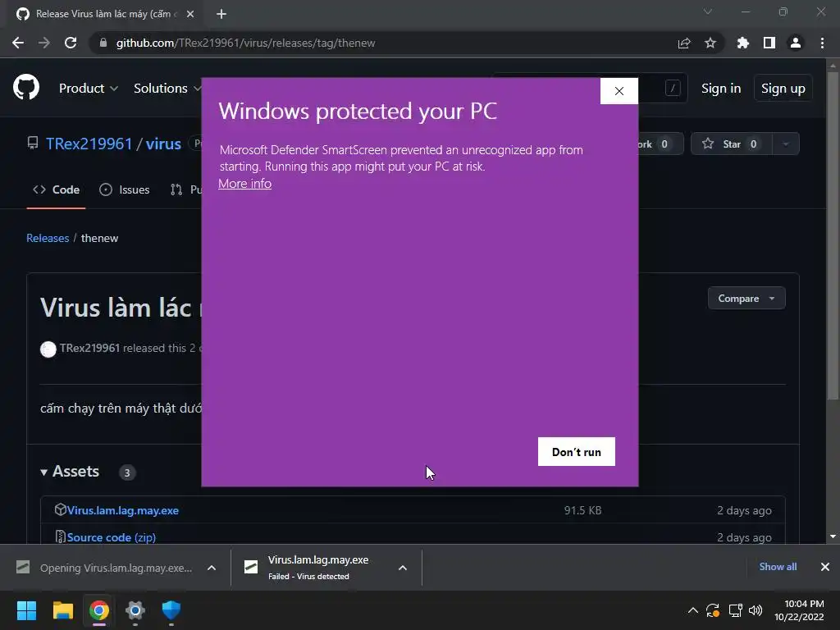Switch to the Code tab
Viewport: 840px width, 630px height.
click(57, 189)
